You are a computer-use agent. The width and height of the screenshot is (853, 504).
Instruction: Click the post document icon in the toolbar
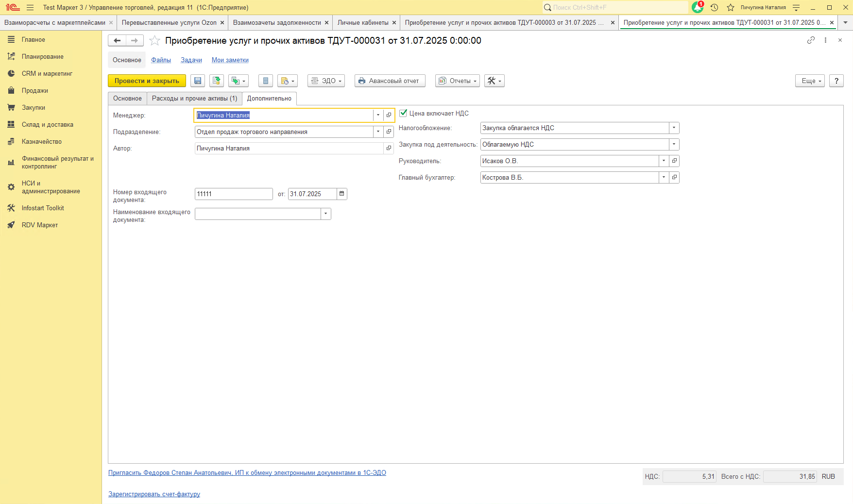(217, 81)
